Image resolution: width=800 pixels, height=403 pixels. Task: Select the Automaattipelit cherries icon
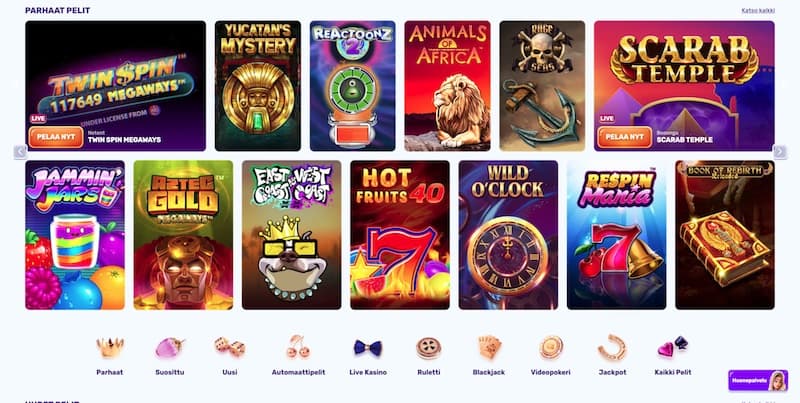[298, 347]
